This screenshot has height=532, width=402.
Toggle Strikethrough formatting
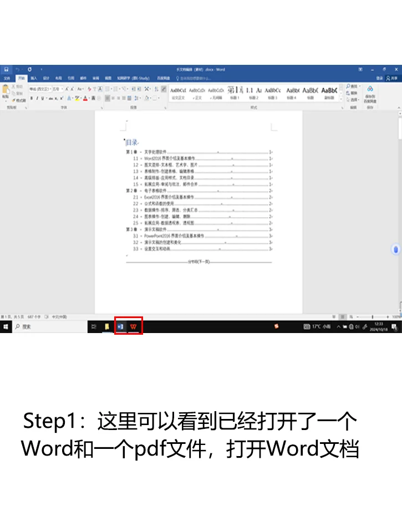click(x=50, y=99)
